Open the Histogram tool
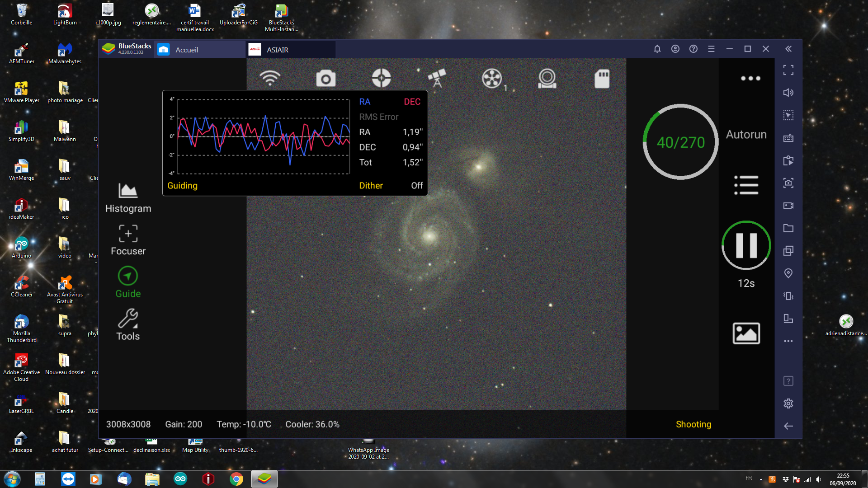This screenshot has height=488, width=868. [128, 198]
